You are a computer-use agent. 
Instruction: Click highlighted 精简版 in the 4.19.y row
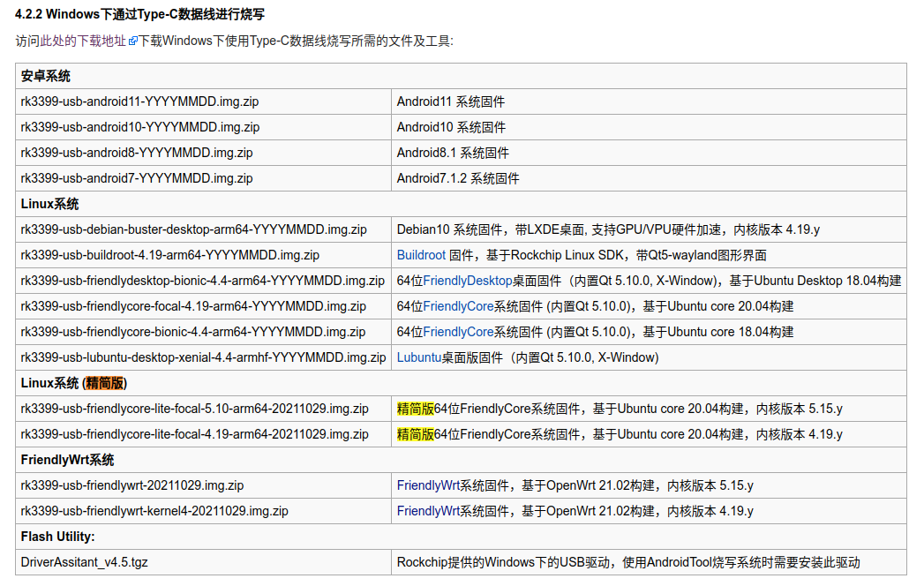(415, 434)
